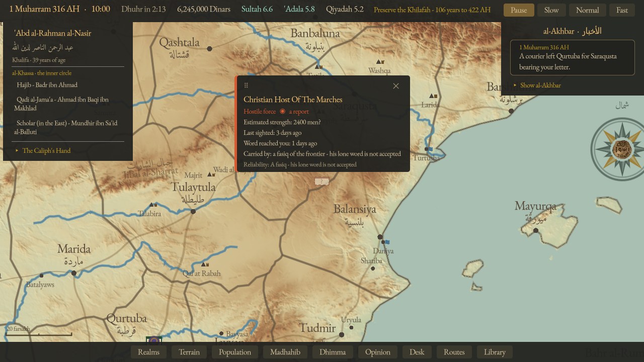Select the Talabira fortress icon
Screen dimensions: 644x362
pos(153,205)
